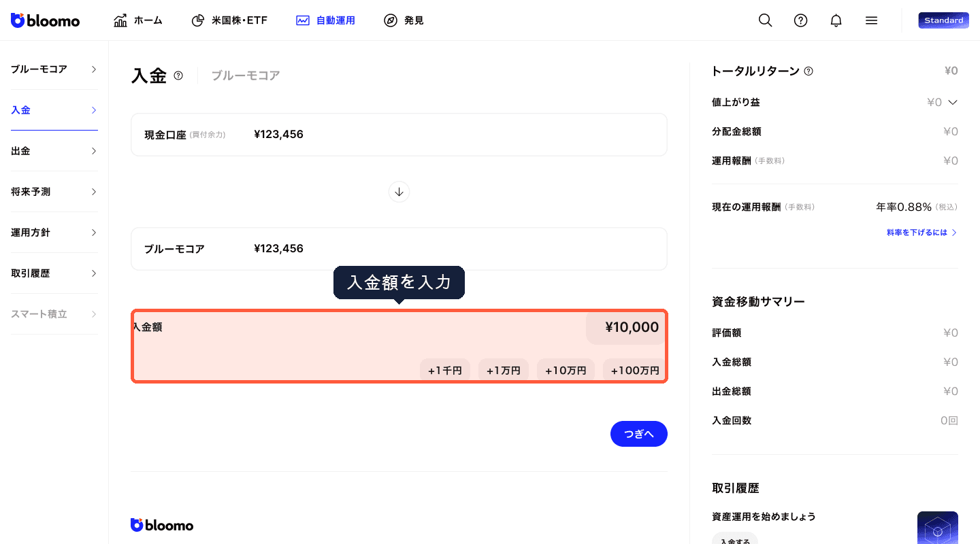980x544 pixels.
Task: Click 運用報酬 (手数料) row label
Action: tap(749, 160)
